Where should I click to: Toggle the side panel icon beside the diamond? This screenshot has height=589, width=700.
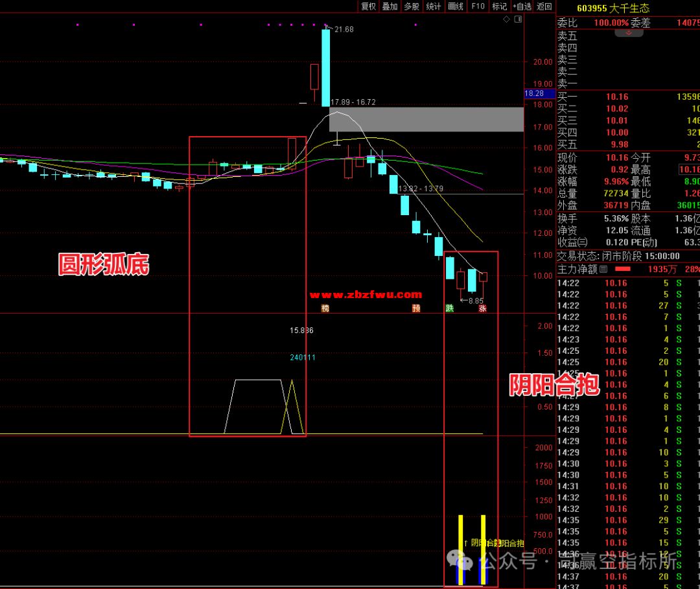click(x=518, y=19)
